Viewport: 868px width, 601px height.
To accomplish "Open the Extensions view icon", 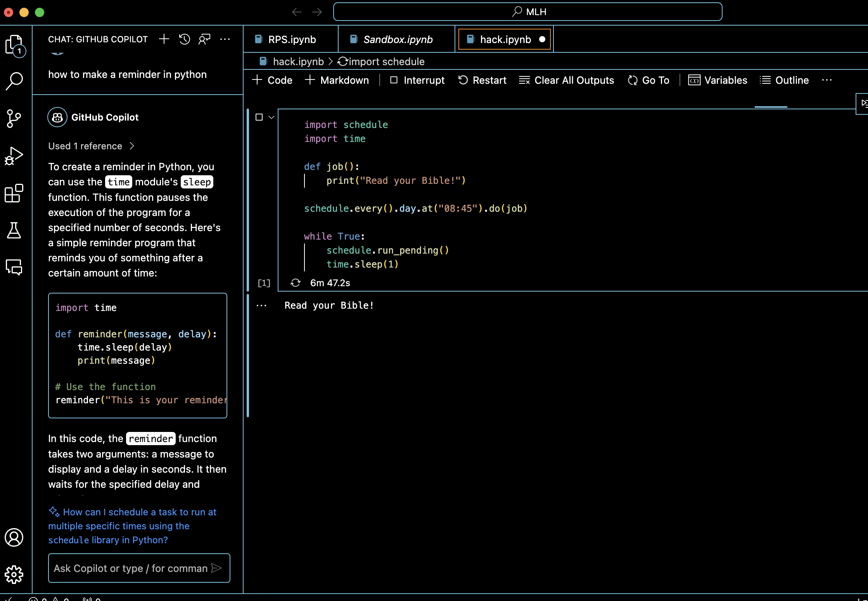I will coord(14,193).
